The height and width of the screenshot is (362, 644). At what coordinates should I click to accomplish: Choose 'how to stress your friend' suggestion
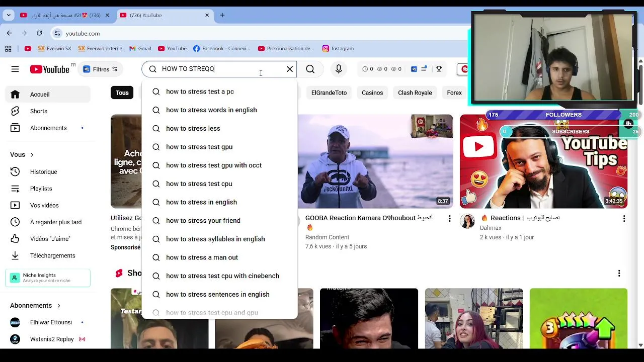(220, 221)
